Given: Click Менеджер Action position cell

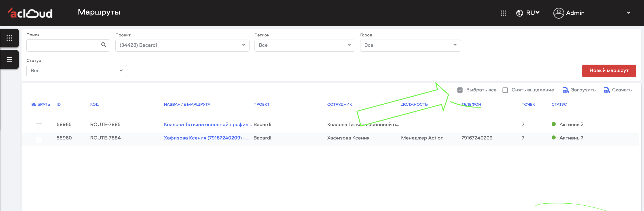Looking at the screenshot, I should coord(422,138).
